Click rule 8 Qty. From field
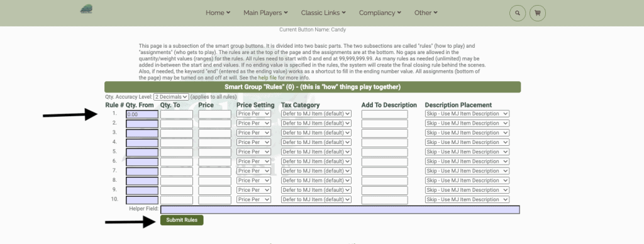 coord(142,180)
